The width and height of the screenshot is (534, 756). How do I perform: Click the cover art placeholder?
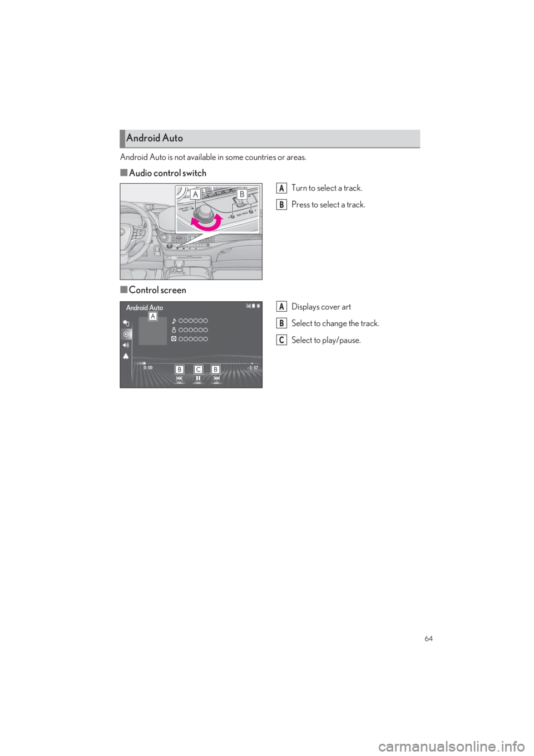click(x=152, y=331)
